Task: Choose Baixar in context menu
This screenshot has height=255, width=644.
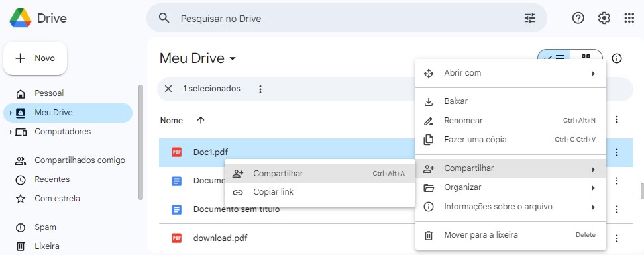Action: pos(511,101)
